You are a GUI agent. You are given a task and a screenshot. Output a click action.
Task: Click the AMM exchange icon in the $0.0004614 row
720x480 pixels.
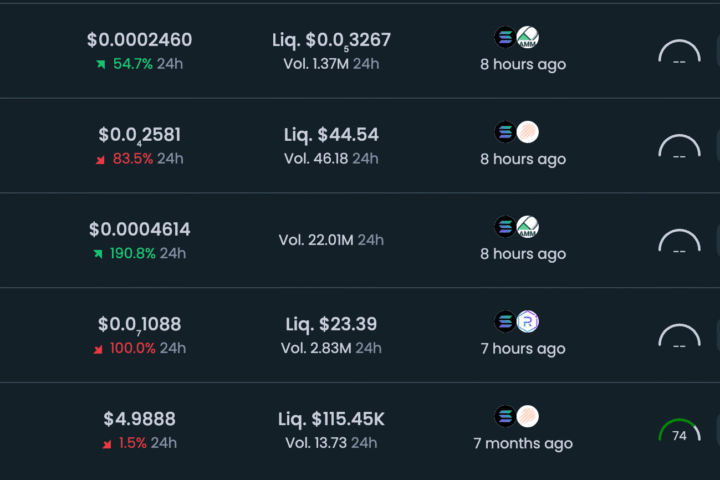(528, 227)
